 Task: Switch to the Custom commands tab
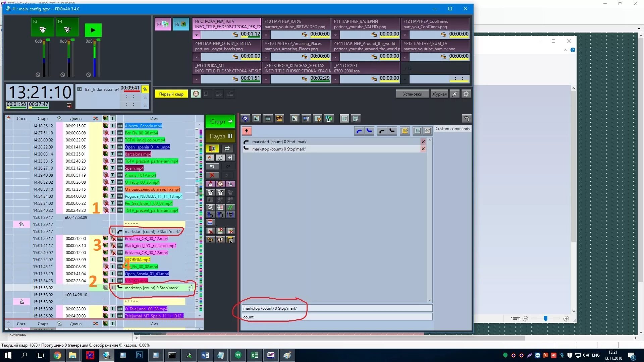452,129
